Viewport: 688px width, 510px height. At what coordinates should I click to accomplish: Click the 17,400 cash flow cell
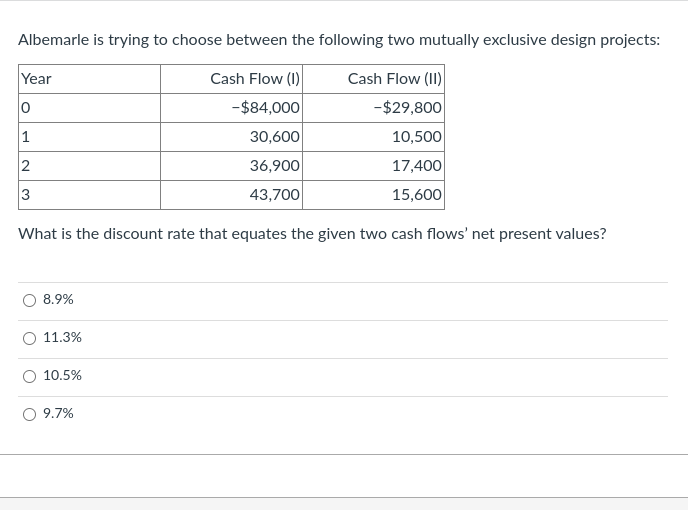[x=373, y=166]
